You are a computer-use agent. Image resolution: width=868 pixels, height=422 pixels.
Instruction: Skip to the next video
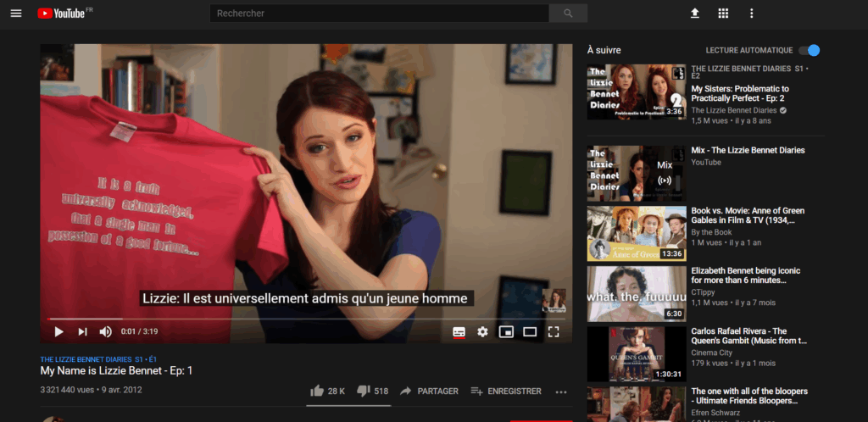[x=82, y=332]
